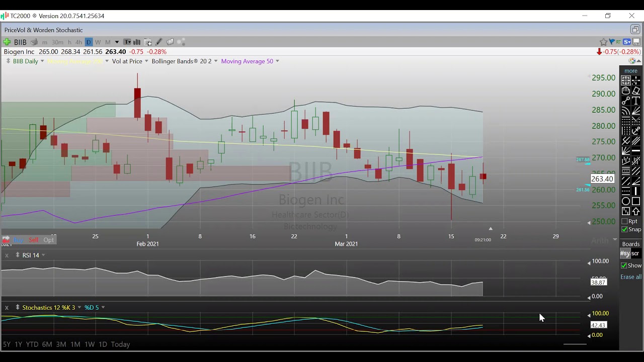Image resolution: width=644 pixels, height=362 pixels.
Task: Click the favorites star icon
Action: pyautogui.click(x=603, y=42)
